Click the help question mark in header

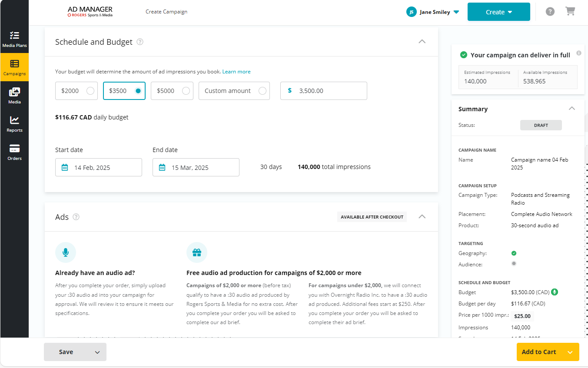pyautogui.click(x=550, y=12)
